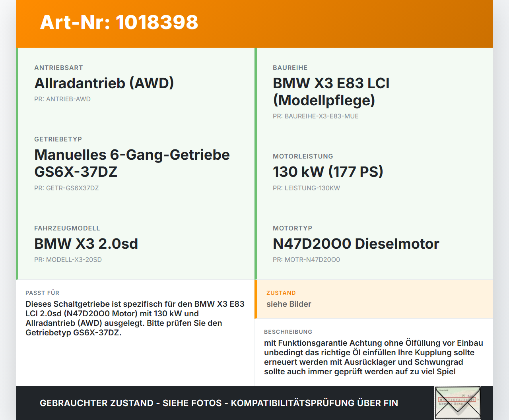The height and width of the screenshot is (420, 509).
Task: Click the 'mit Funktionsgarantie Achtung' description paragraph
Action: [374, 357]
